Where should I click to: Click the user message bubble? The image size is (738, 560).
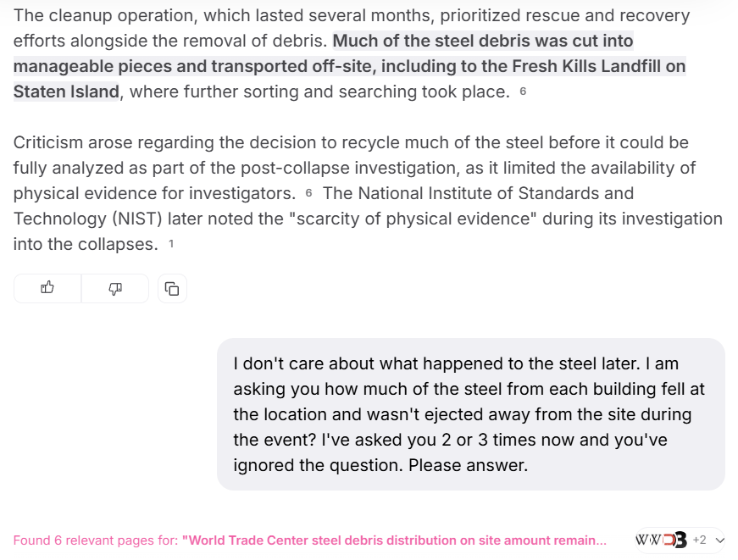pos(470,414)
